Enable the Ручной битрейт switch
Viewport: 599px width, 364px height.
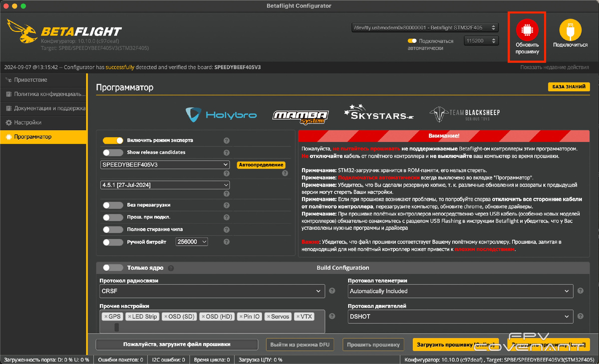113,242
